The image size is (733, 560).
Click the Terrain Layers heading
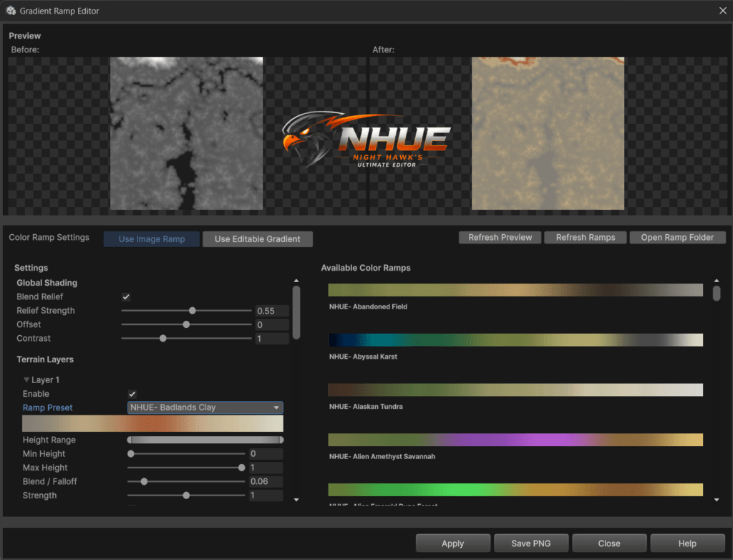45,359
